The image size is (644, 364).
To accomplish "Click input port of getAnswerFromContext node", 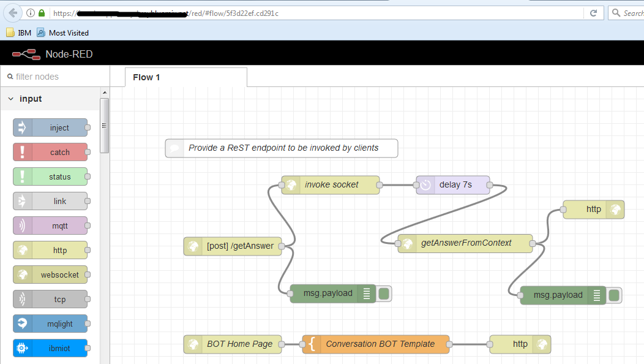I will (x=398, y=243).
